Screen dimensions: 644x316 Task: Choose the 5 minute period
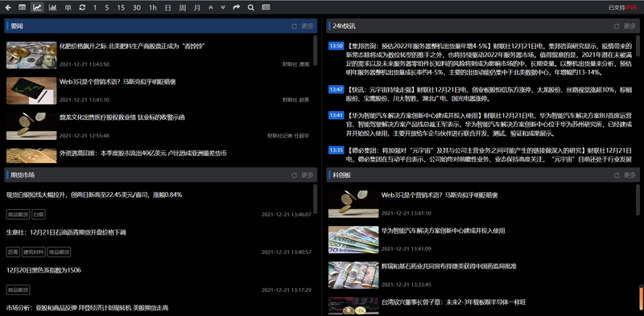click(x=107, y=7)
